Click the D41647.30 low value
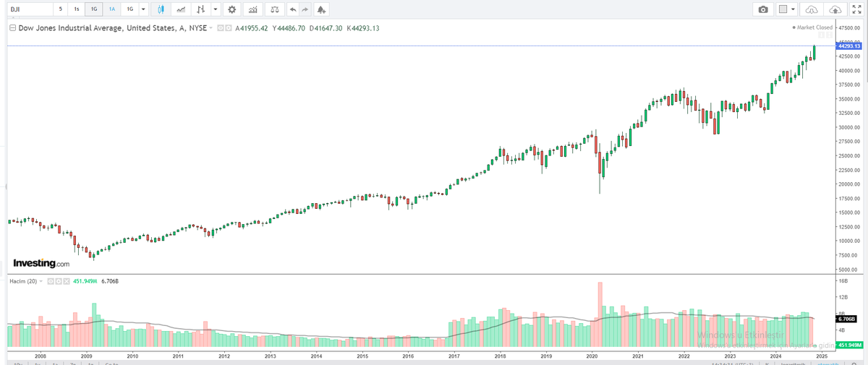 (x=325, y=28)
